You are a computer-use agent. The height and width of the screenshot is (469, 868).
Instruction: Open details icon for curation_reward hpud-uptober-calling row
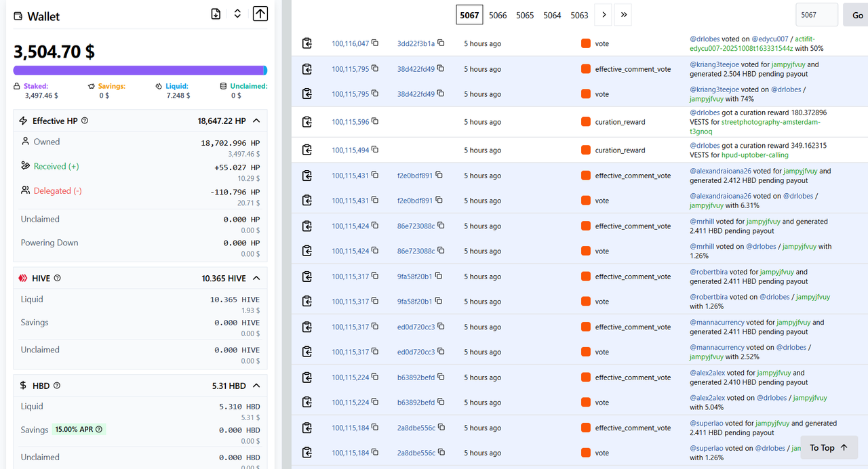tap(307, 150)
